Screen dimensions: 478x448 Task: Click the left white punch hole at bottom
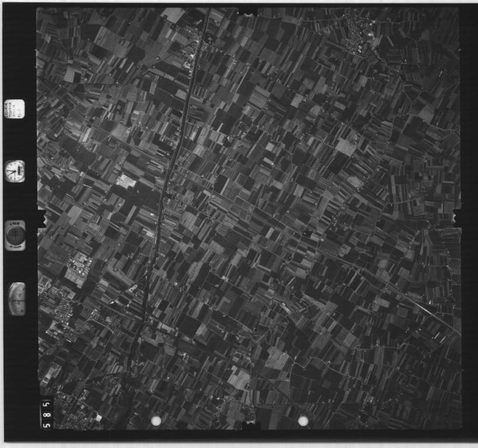pos(156,421)
